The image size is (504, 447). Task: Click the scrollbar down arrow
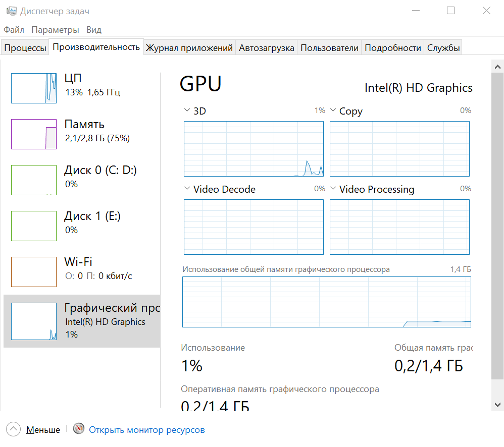[x=497, y=405]
